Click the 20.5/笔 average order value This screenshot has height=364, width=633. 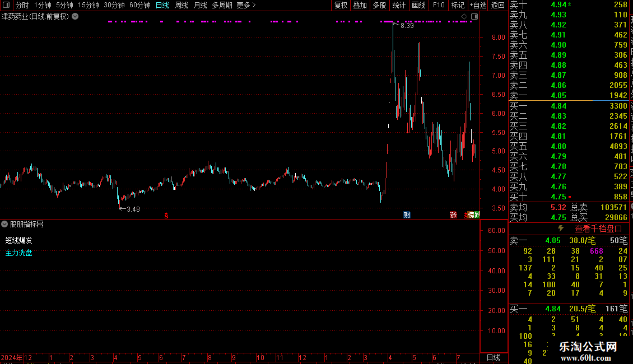click(582, 309)
